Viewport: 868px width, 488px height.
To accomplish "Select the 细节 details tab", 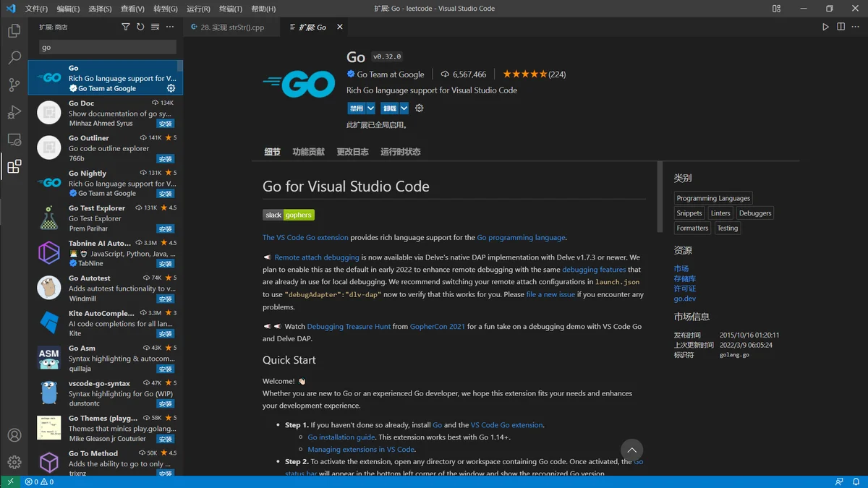I will (272, 152).
